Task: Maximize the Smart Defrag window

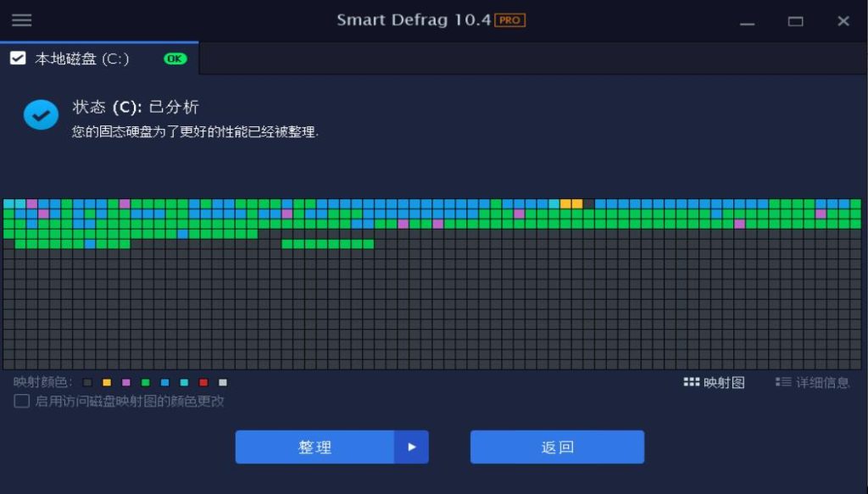Action: [795, 21]
